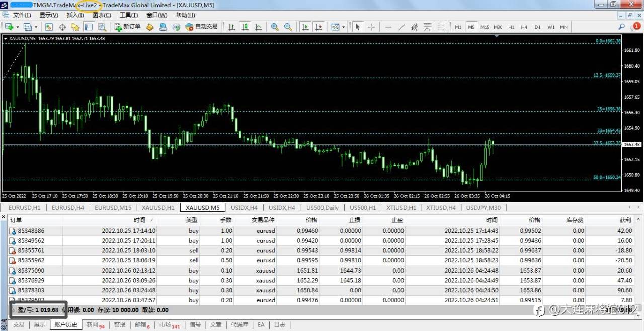Click the New Chart icon
644x331 pixels.
9,27
